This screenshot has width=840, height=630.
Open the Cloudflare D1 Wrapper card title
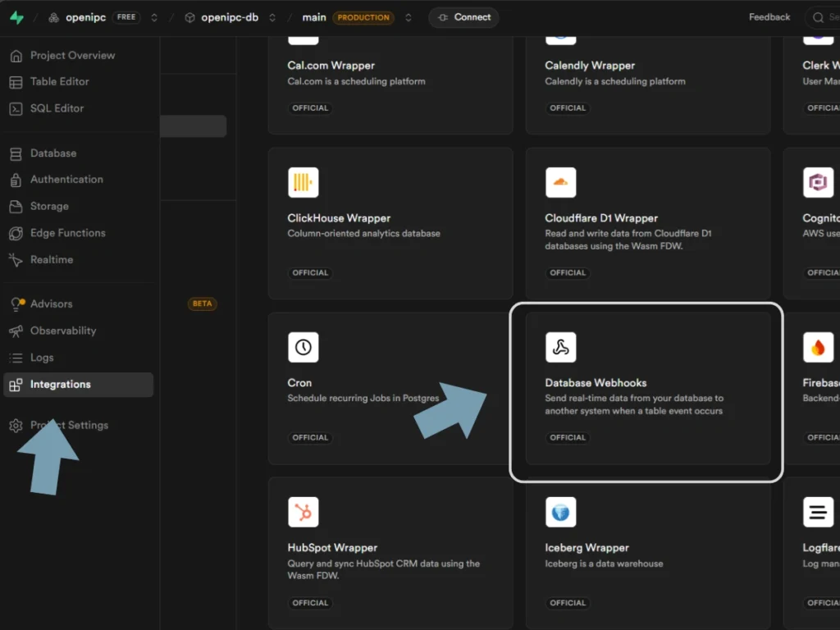601,218
